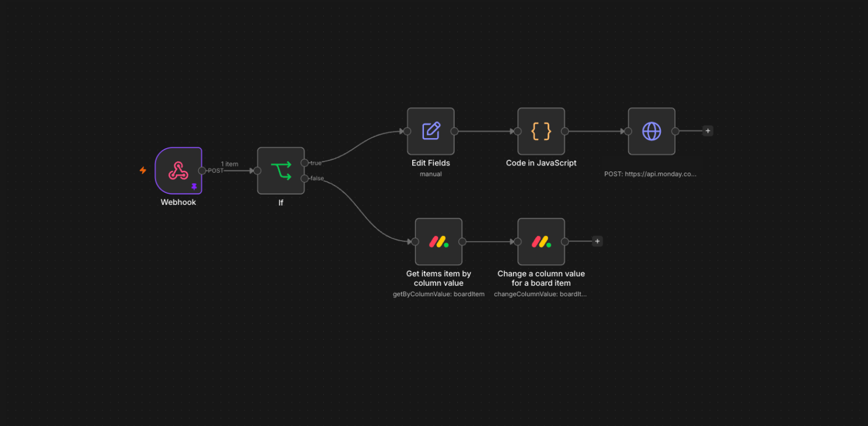This screenshot has height=426, width=868.
Task: Click the "changeColumnValue: boardIt..." subtitle
Action: (540, 294)
